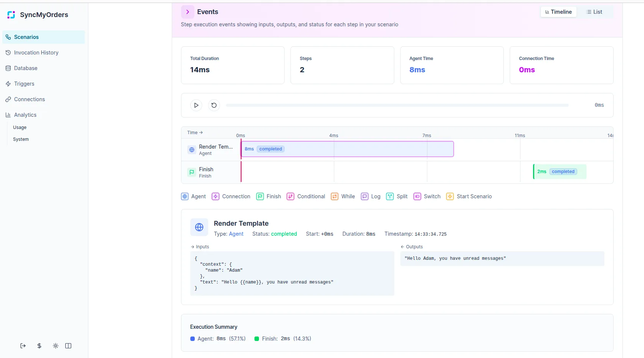Expand the Analytics menu group
Image resolution: width=644 pixels, height=358 pixels.
(x=25, y=115)
